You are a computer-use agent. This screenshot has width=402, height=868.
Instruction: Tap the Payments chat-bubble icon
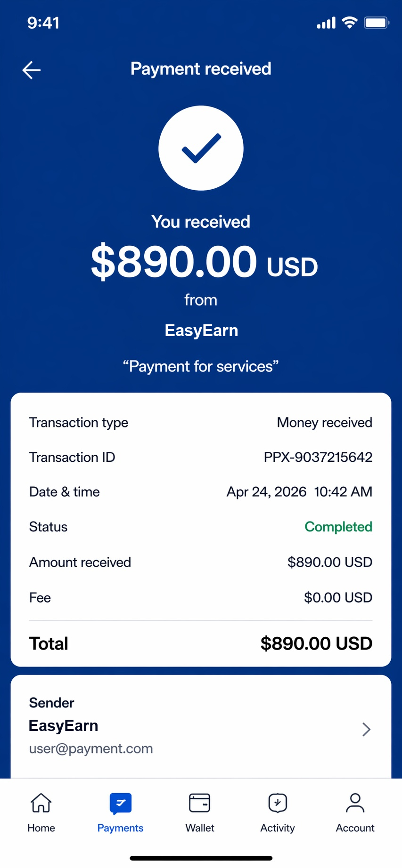tap(120, 804)
